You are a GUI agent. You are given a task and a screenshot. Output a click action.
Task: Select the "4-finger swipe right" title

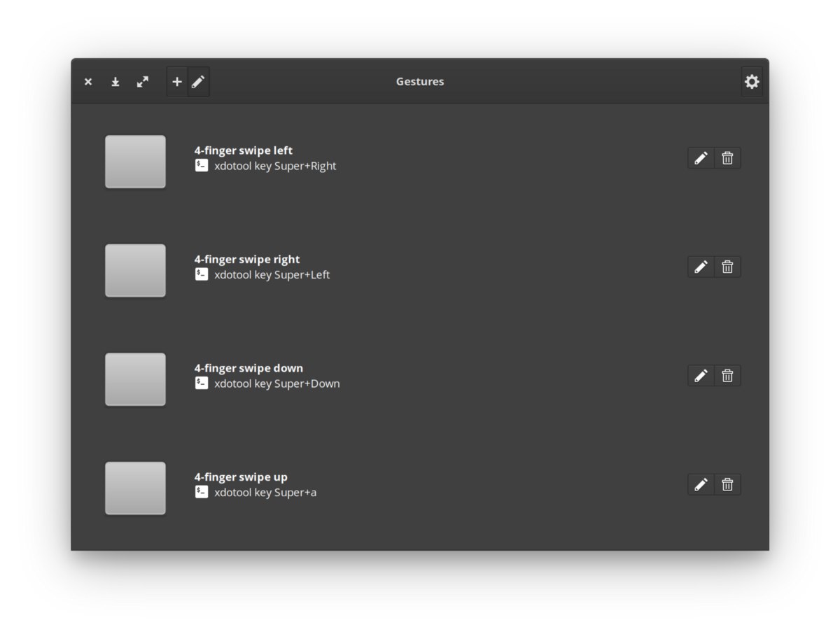pos(247,260)
